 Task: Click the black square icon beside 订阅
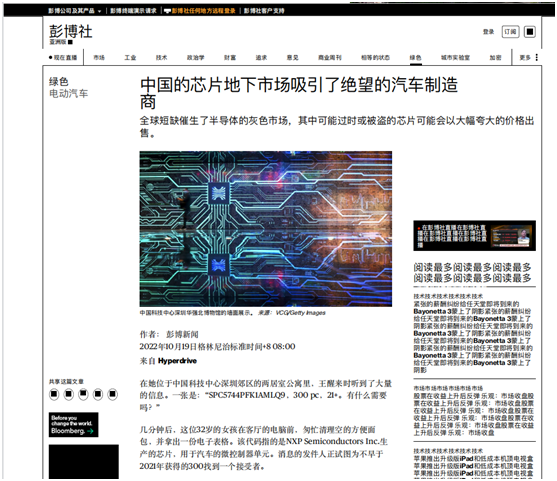click(529, 32)
